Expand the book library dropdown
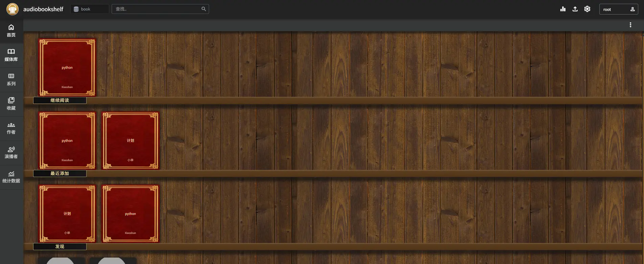Image resolution: width=644 pixels, height=264 pixels. click(x=90, y=9)
